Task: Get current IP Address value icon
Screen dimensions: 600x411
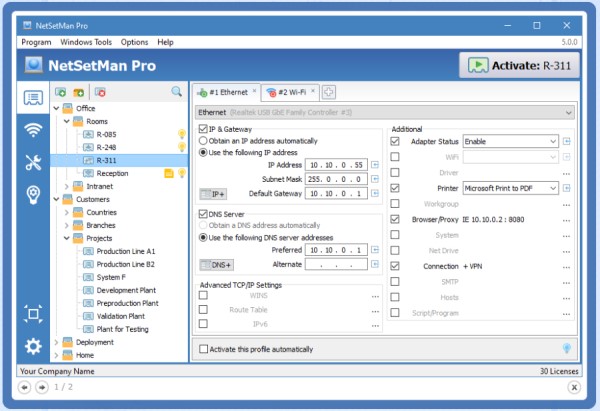Action: [x=375, y=165]
